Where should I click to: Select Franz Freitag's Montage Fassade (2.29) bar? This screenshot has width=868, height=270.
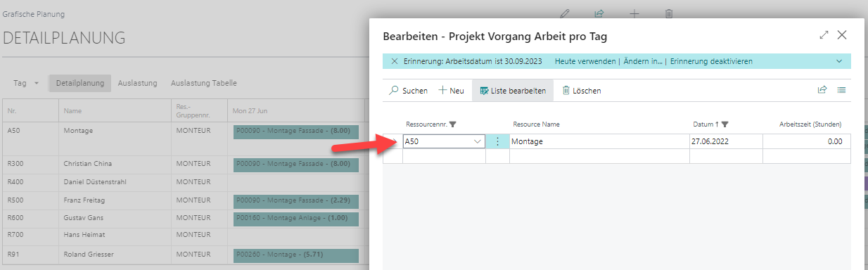(295, 200)
